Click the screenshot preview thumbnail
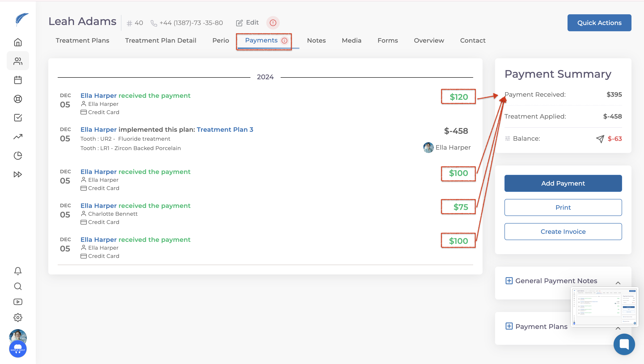644x364 pixels. pyautogui.click(x=604, y=307)
